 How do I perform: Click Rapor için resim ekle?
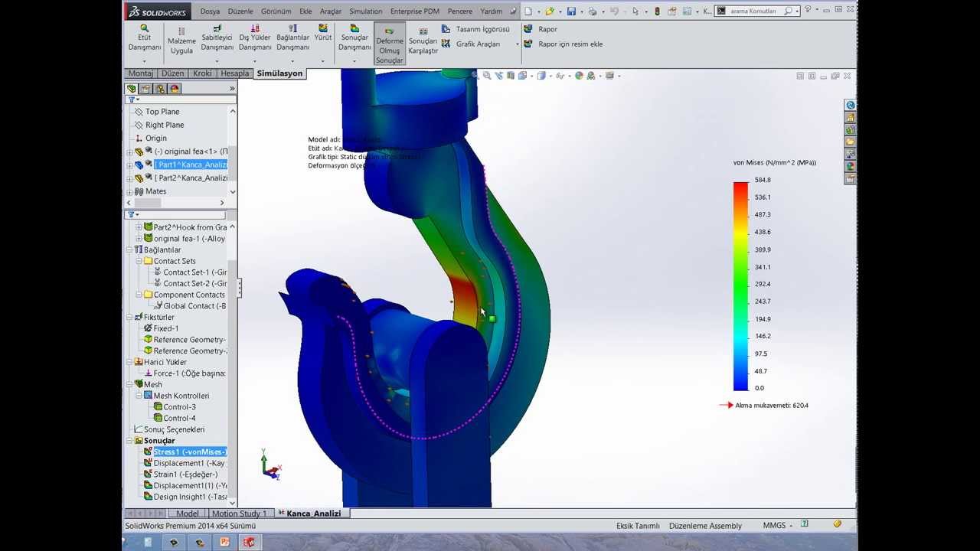[x=563, y=44]
